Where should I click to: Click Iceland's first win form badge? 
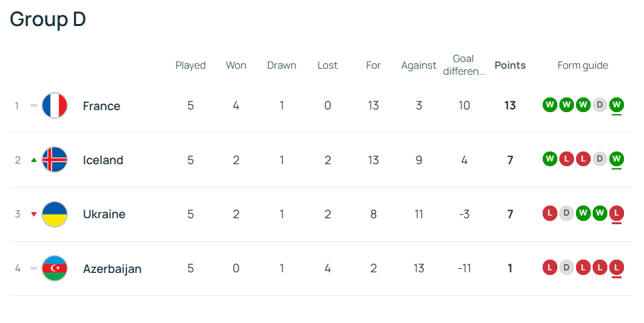pos(550,159)
